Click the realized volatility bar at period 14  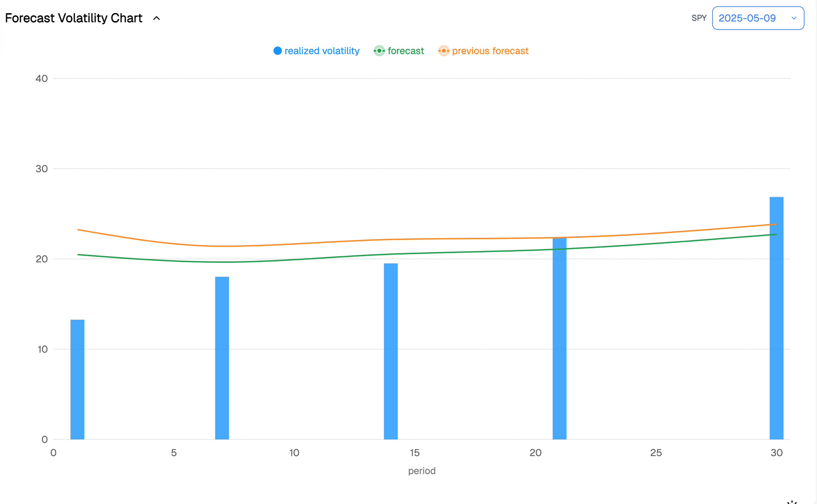pos(391,351)
